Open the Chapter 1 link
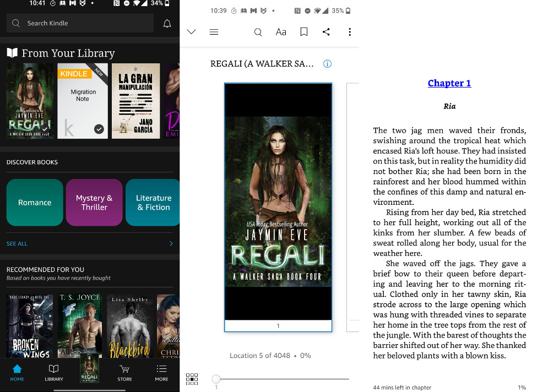537x392 pixels. [x=449, y=83]
